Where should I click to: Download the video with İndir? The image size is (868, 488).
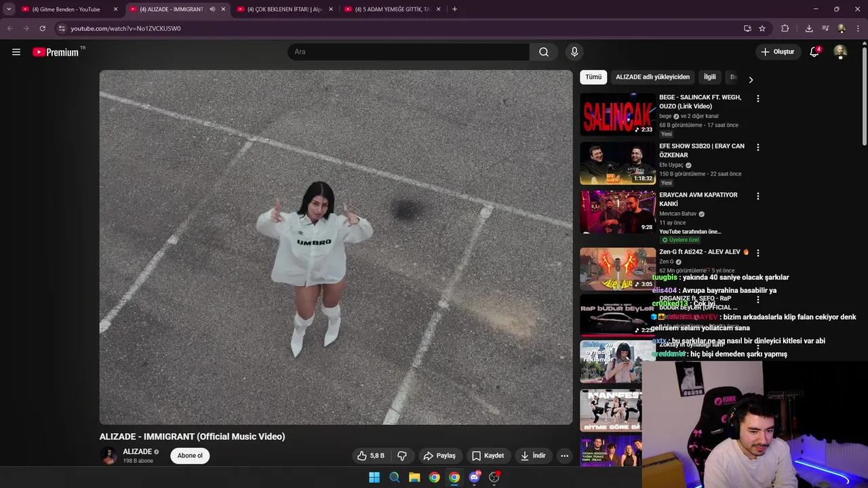point(533,455)
